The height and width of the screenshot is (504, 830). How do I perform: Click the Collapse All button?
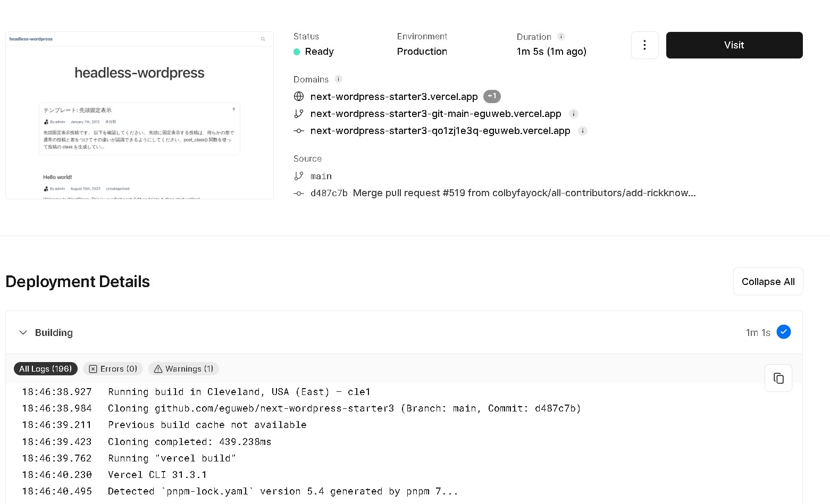coord(767,281)
